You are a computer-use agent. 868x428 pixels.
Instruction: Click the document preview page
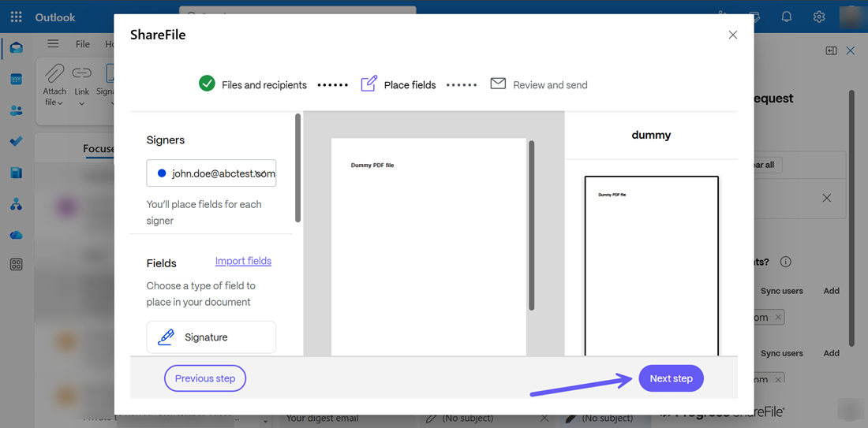point(428,247)
